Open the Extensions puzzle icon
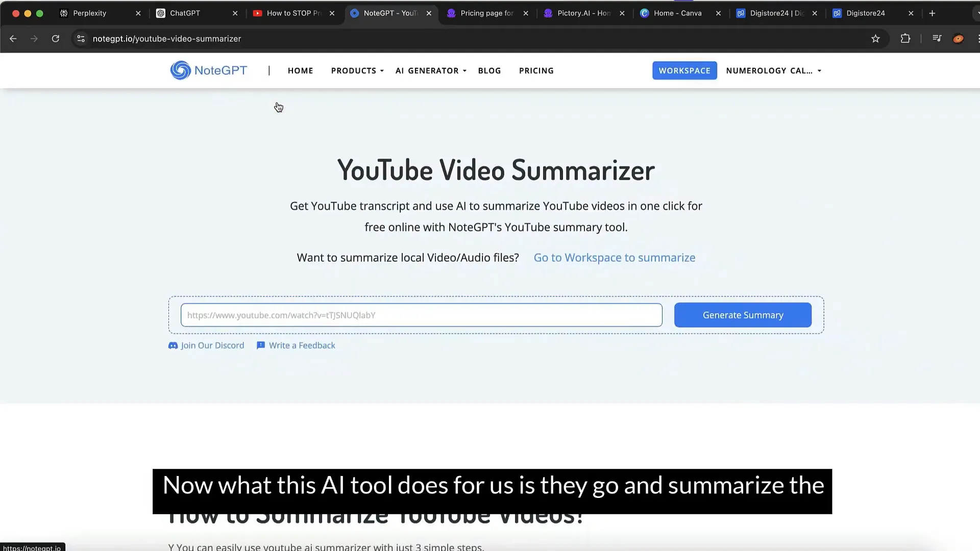980x551 pixels. click(x=905, y=39)
